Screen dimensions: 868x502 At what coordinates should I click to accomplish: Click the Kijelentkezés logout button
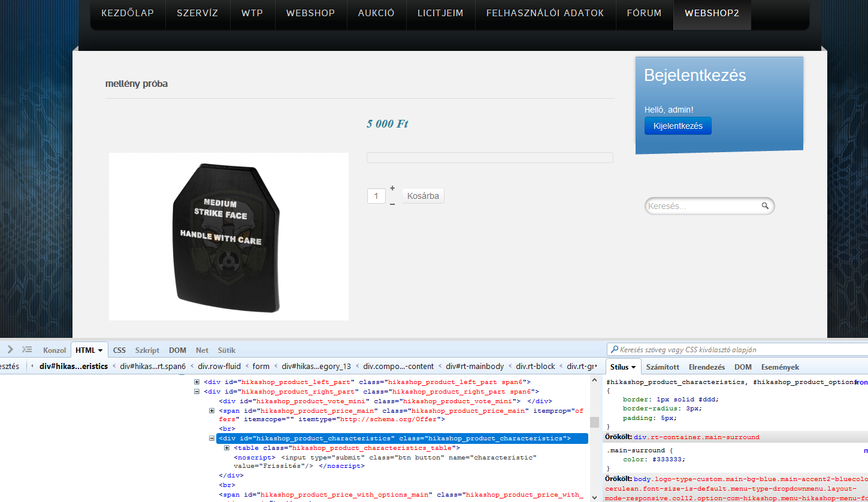click(x=678, y=126)
